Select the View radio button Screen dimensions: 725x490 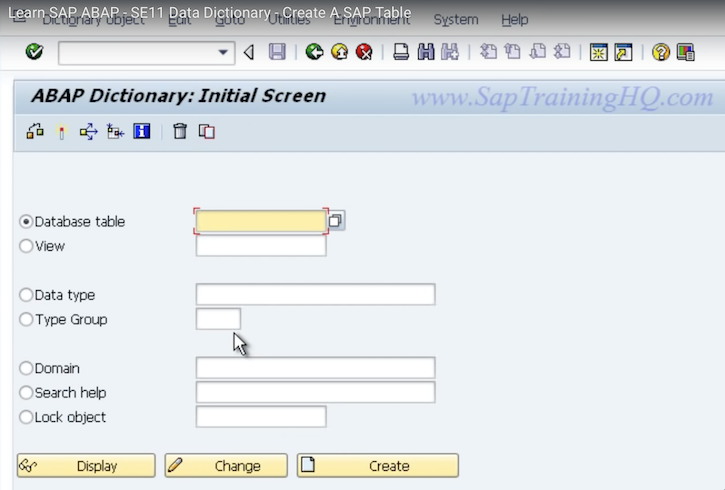point(26,246)
